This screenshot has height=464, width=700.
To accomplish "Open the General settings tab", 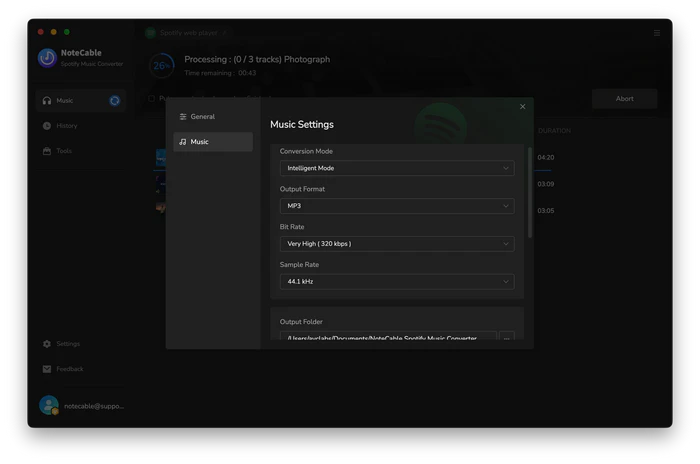I will click(x=213, y=117).
